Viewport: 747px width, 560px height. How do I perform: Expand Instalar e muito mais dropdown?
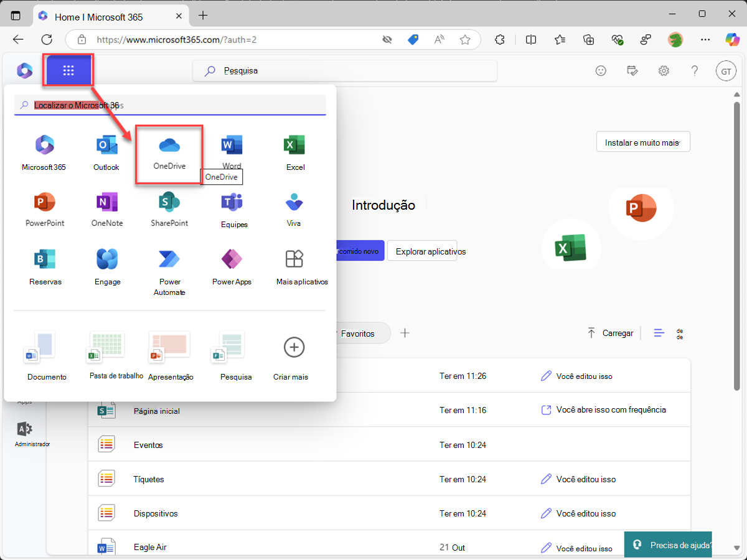tap(643, 142)
